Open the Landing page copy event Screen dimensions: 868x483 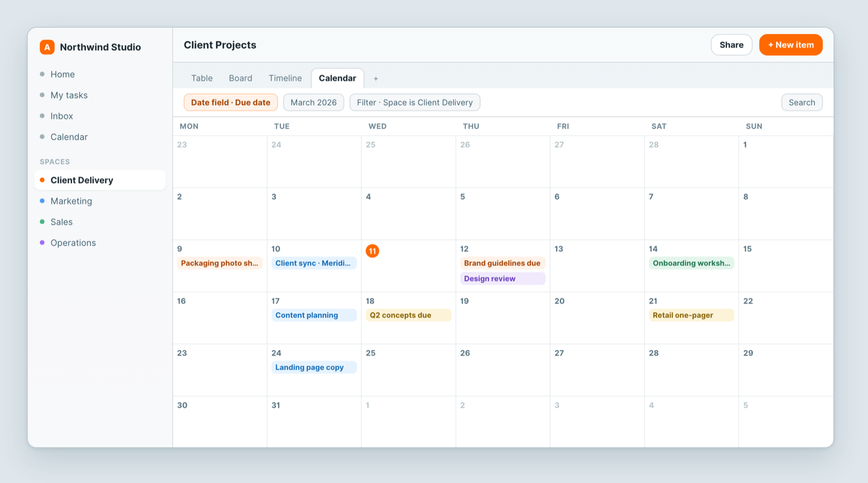(x=314, y=367)
